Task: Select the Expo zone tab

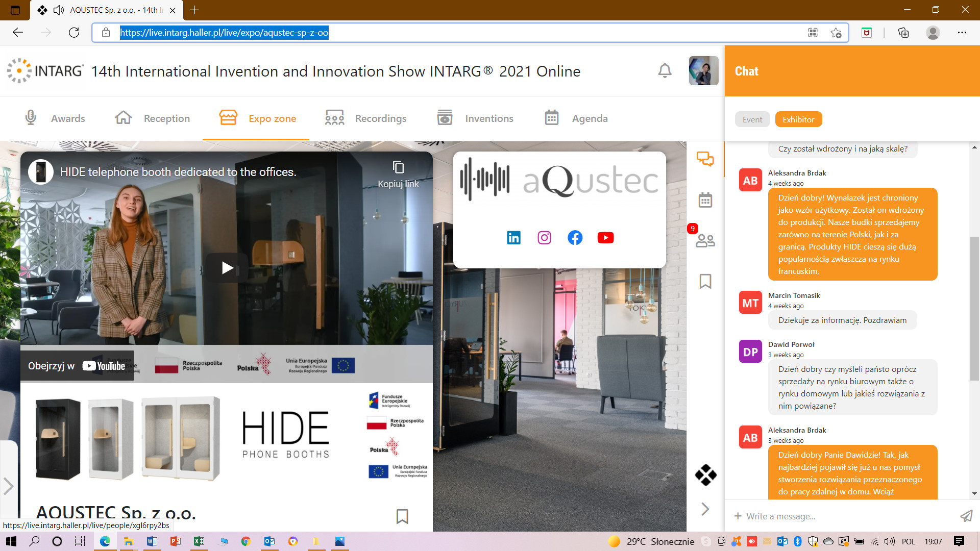Action: 257,118
